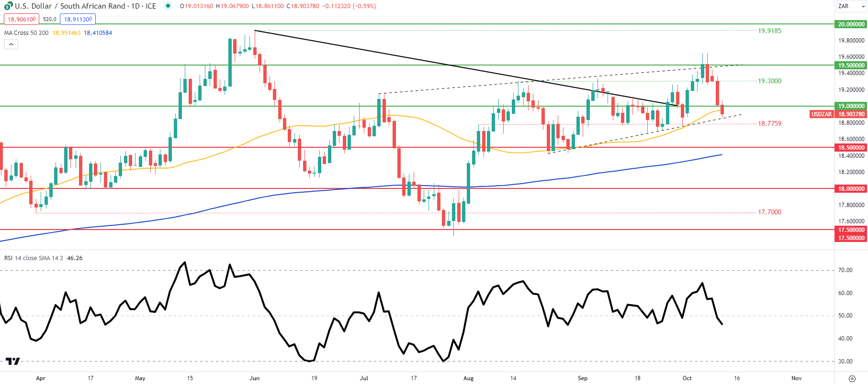Click the 520.0 spread value
This screenshot has height=384, width=868.
50,19
